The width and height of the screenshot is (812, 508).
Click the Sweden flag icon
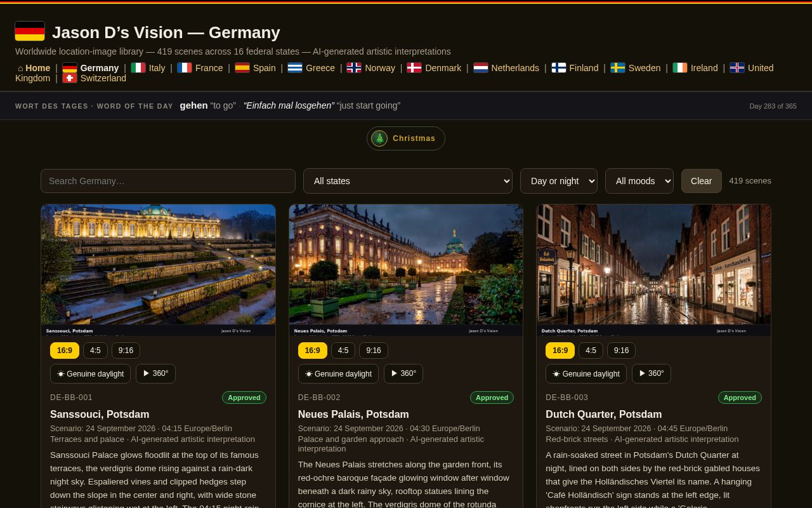pyautogui.click(x=618, y=68)
